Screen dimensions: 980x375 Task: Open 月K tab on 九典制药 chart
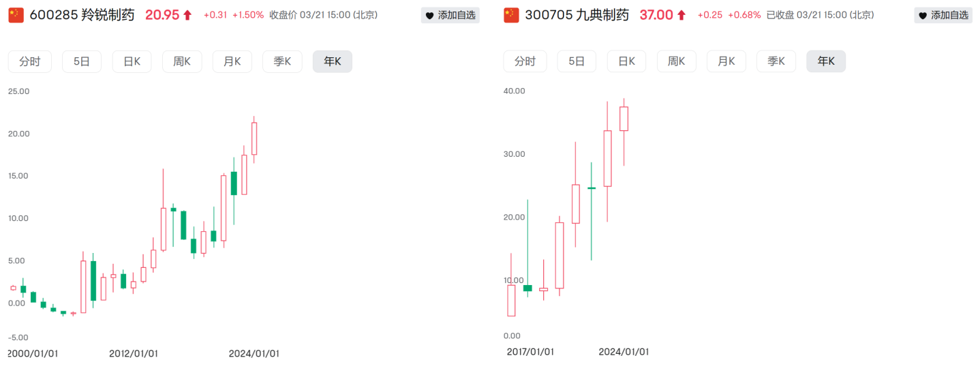[x=726, y=61]
